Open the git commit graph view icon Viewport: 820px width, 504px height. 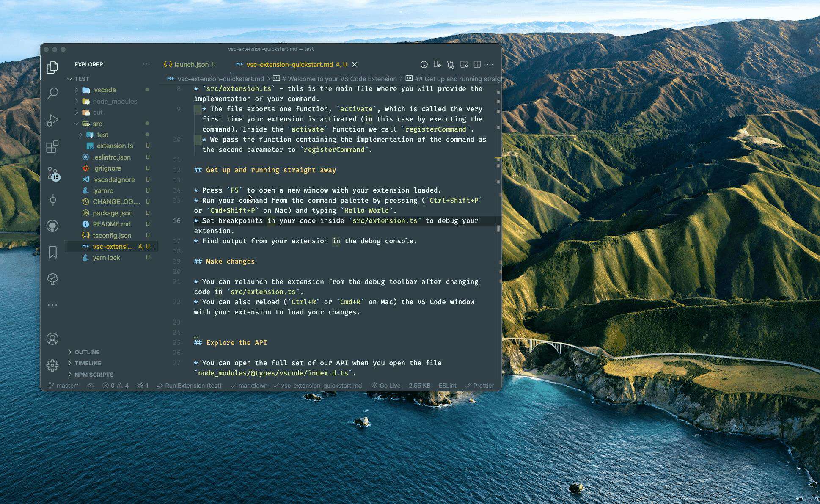pos(52,200)
